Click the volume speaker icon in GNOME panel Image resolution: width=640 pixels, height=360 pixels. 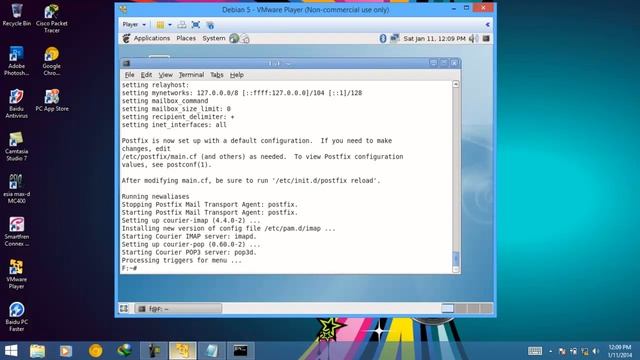473,38
